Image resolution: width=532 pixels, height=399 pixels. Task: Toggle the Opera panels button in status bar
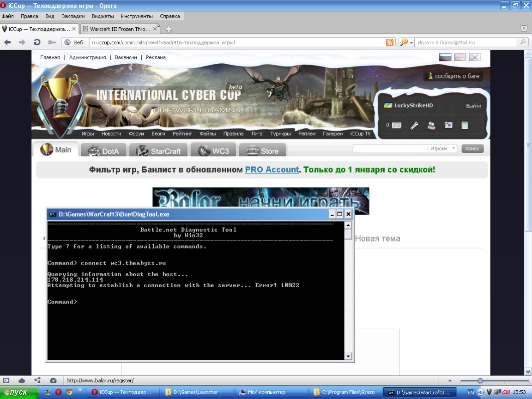(x=6, y=381)
